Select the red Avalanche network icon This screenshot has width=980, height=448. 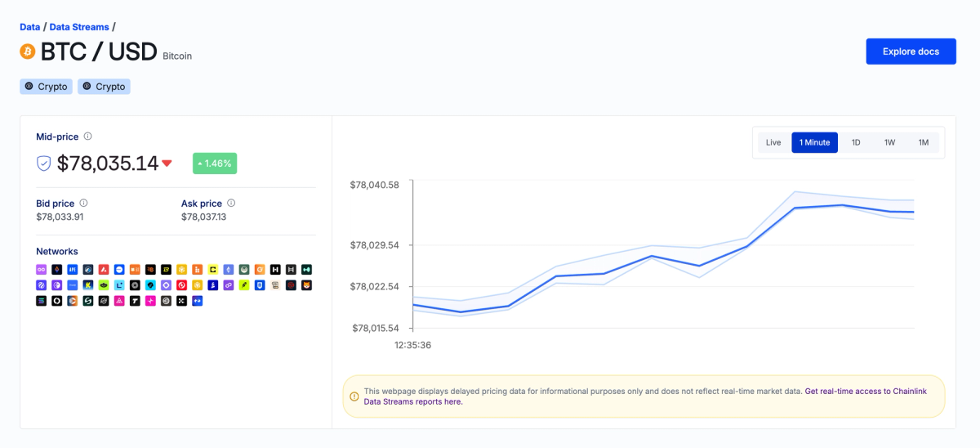[x=103, y=269]
